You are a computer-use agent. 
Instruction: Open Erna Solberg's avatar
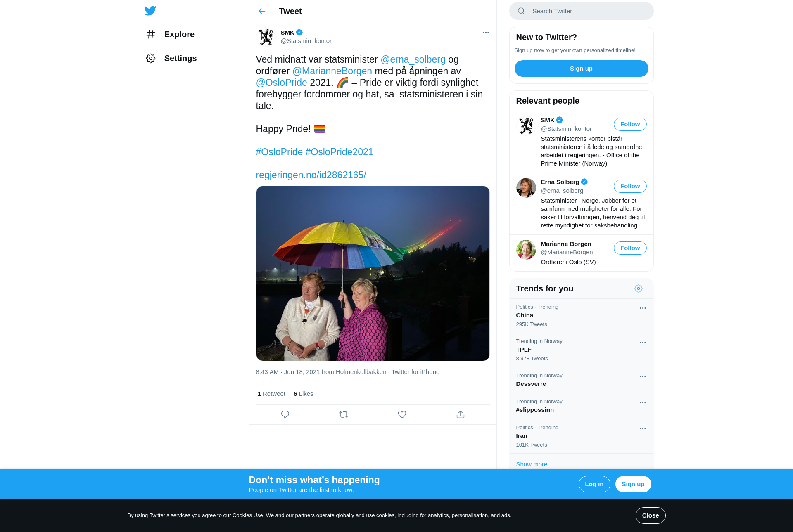point(526,188)
